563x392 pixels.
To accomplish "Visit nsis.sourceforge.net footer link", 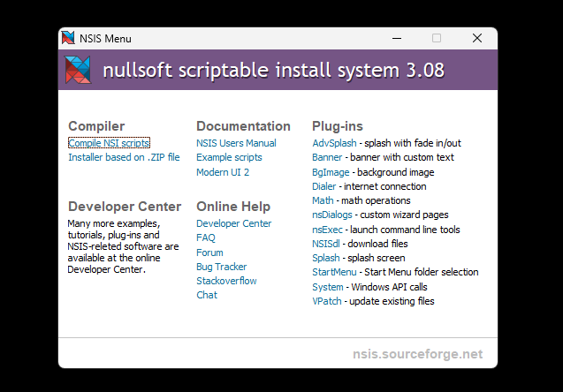I will (417, 354).
